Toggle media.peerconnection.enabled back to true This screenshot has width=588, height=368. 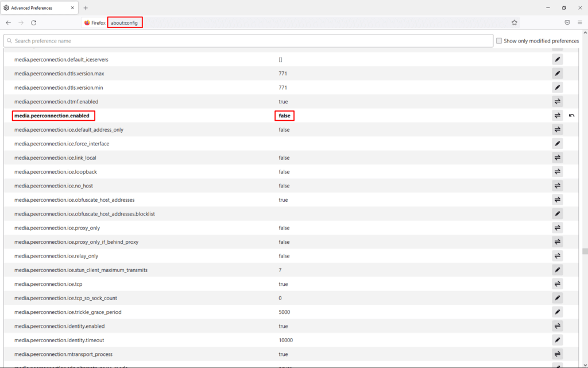[556, 116]
